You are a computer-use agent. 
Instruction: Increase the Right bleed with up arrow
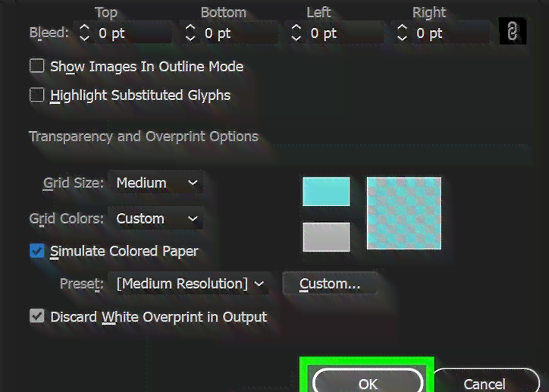(x=403, y=27)
